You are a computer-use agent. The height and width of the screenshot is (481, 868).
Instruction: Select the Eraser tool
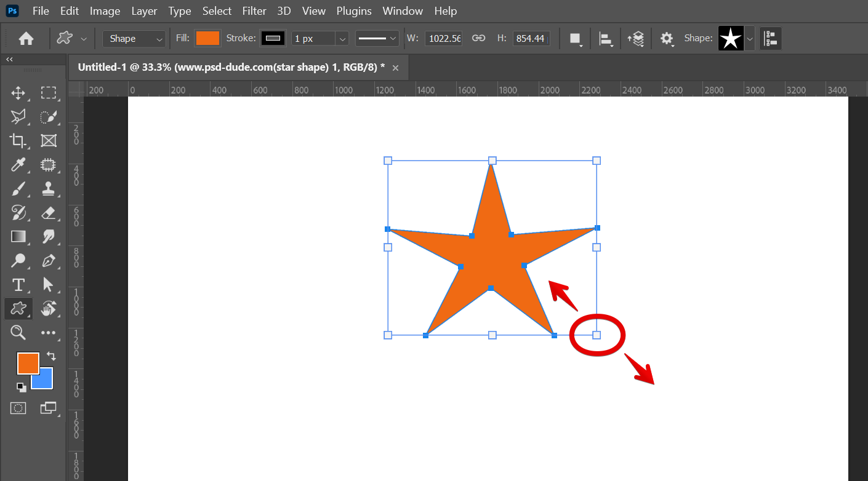pos(49,213)
